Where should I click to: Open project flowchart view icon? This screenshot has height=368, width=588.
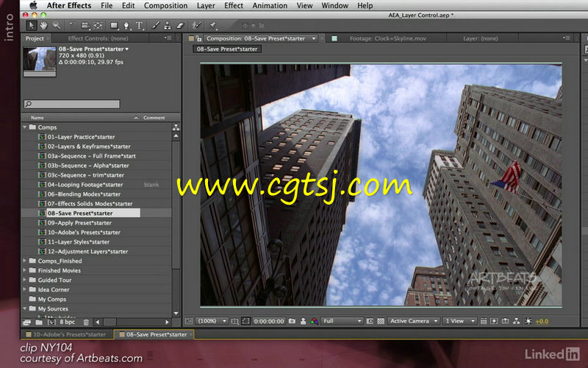(x=176, y=127)
